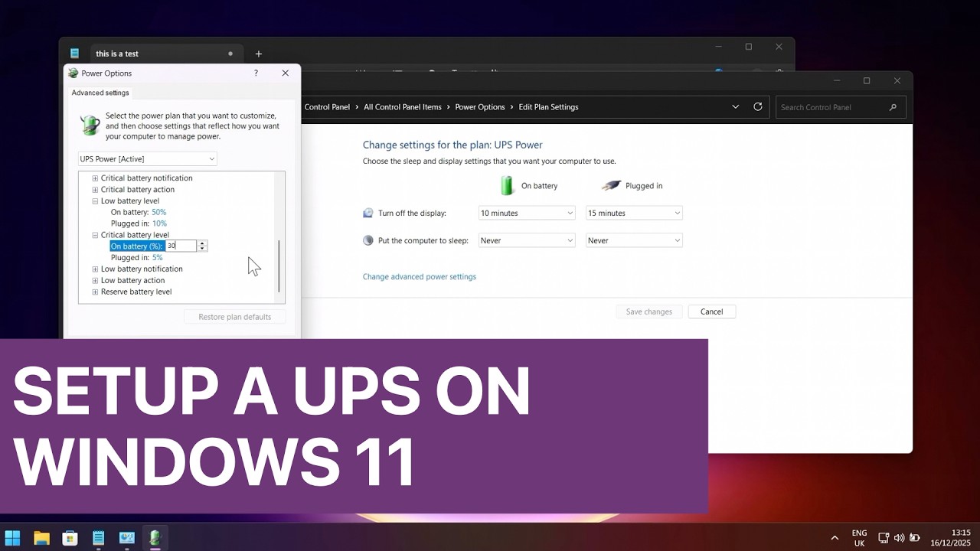Click the Power Options dialog title icon
Image resolution: width=980 pixels, height=551 pixels.
point(73,73)
